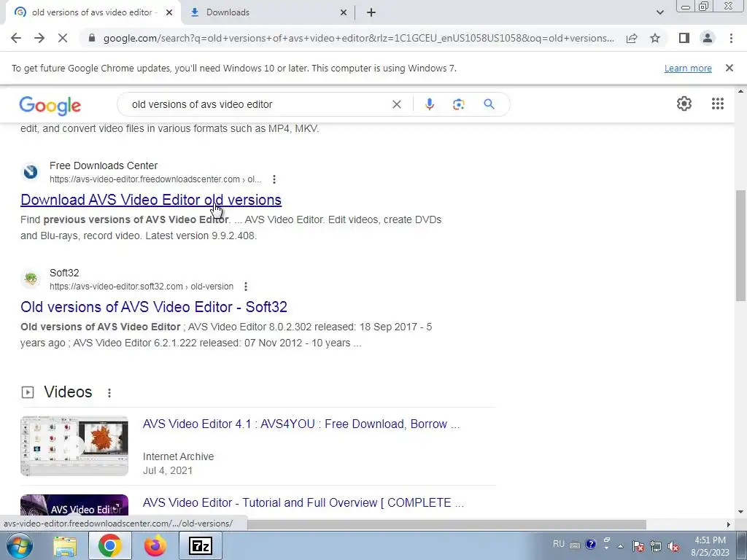The image size is (747, 560).
Task: Click the Free Downloads Center site favicon
Action: click(31, 172)
